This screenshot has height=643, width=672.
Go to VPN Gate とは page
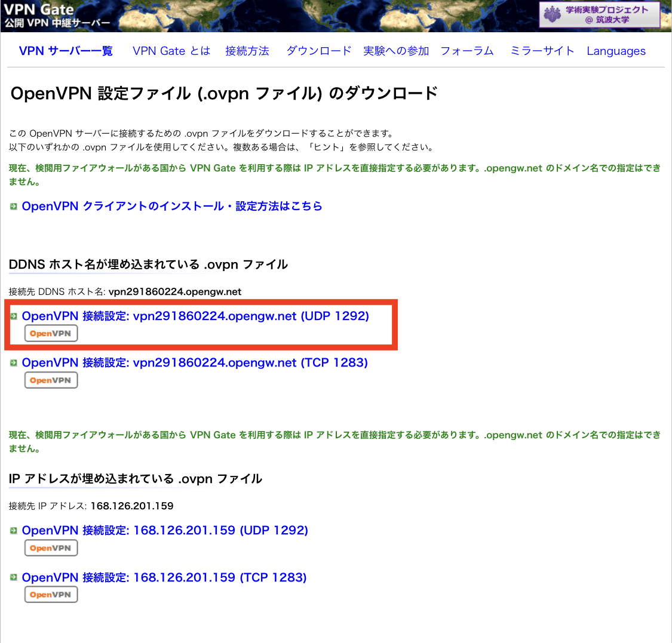click(171, 51)
